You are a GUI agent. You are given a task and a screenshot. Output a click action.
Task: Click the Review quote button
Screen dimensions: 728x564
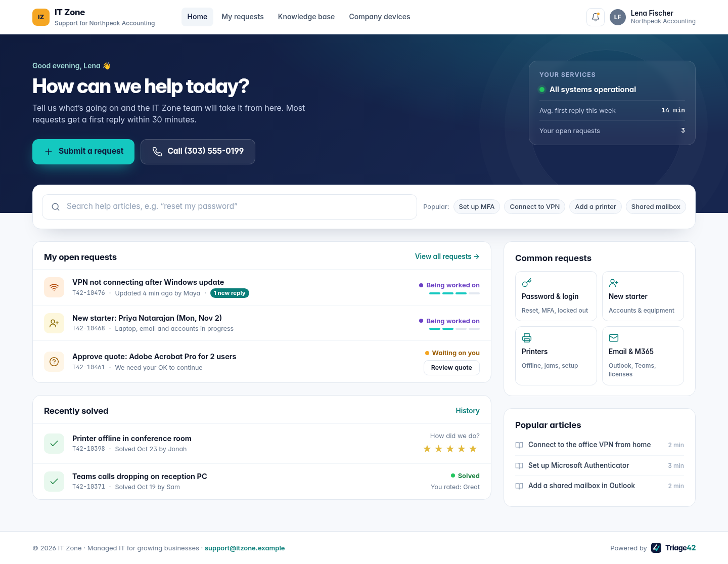pos(451,368)
